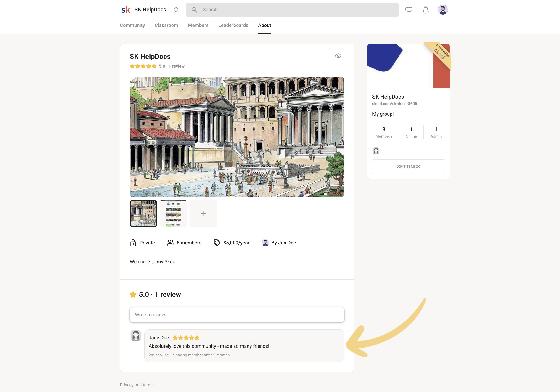Click the Jon Doe avatar beside By Jon Doe
Image resolution: width=560 pixels, height=392 pixels.
[265, 243]
